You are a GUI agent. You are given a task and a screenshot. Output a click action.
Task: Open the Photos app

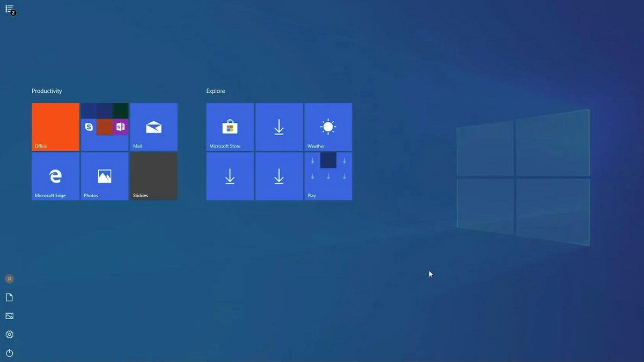click(104, 176)
